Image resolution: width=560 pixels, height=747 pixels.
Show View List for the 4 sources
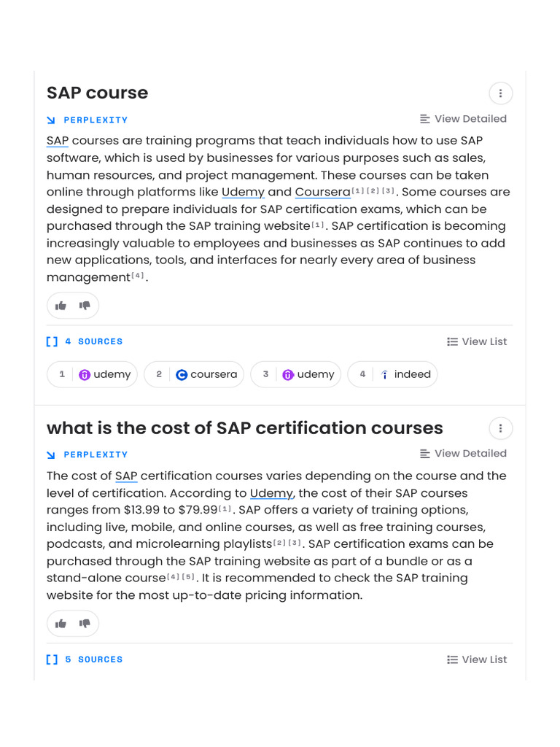click(477, 341)
